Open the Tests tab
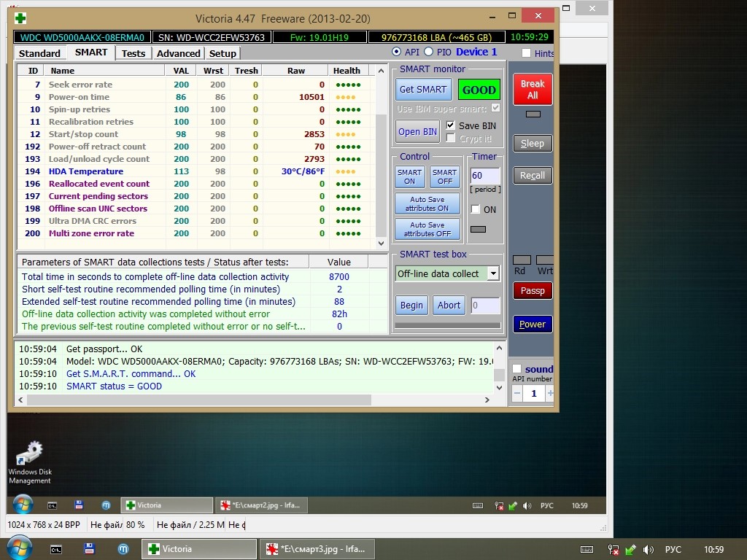The width and height of the screenshot is (747, 560). click(133, 53)
